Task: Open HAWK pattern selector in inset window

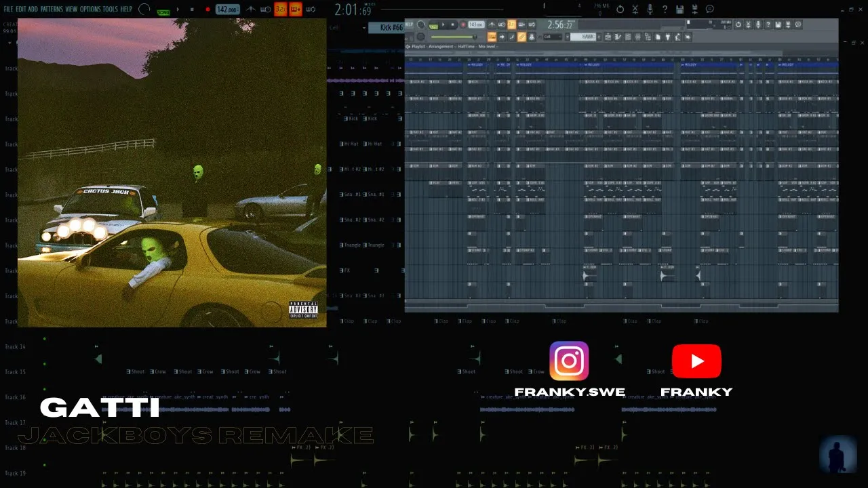Action: pos(584,37)
